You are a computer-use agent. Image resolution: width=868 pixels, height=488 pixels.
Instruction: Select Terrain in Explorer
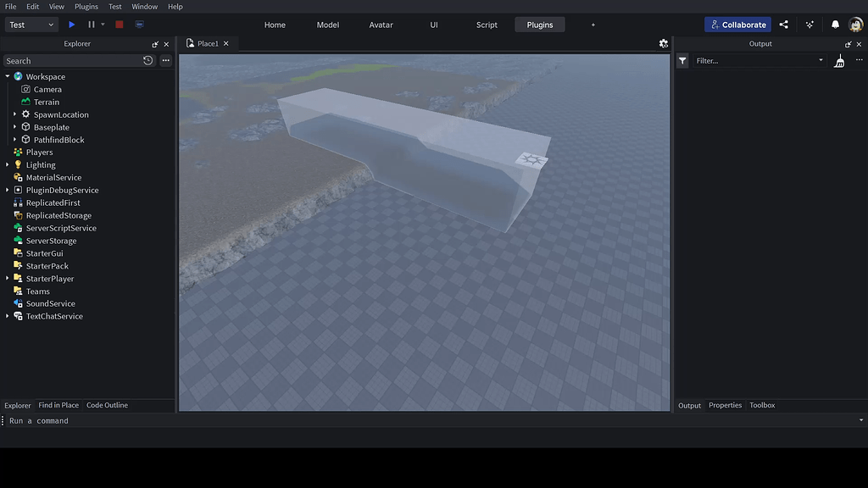click(47, 103)
